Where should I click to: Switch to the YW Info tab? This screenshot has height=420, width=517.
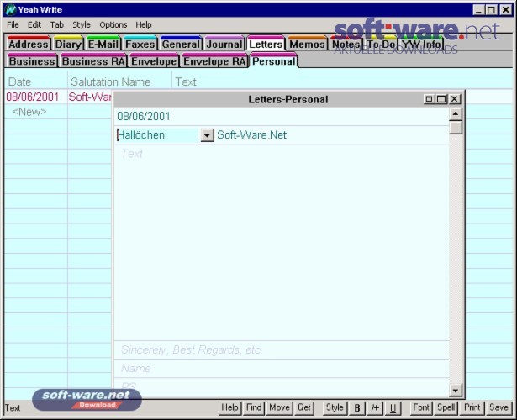click(421, 44)
